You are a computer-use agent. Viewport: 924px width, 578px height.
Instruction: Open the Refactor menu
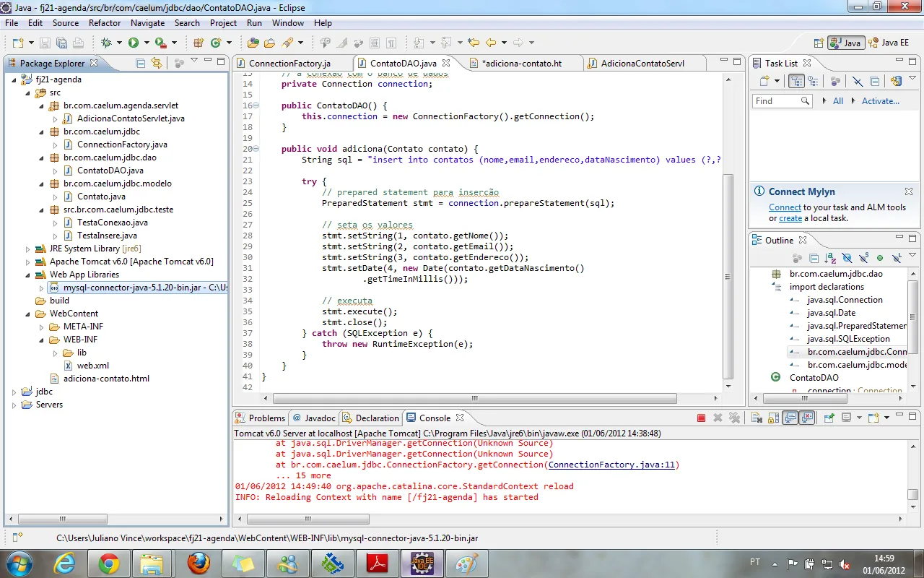pyautogui.click(x=105, y=23)
